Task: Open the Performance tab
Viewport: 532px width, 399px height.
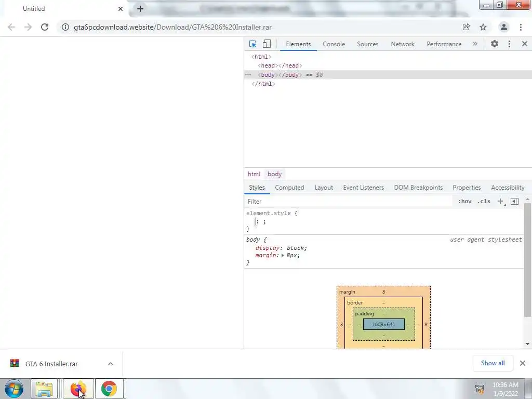Action: (444, 44)
